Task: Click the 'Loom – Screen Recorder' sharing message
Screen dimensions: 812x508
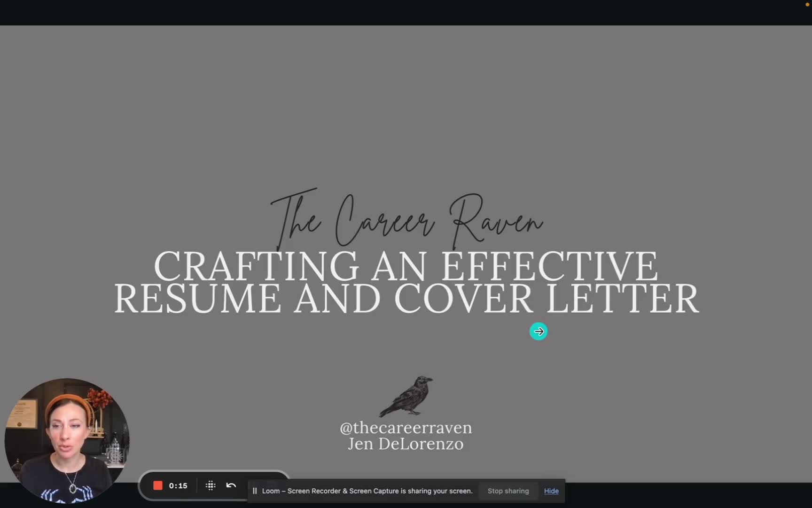Action: (367, 491)
